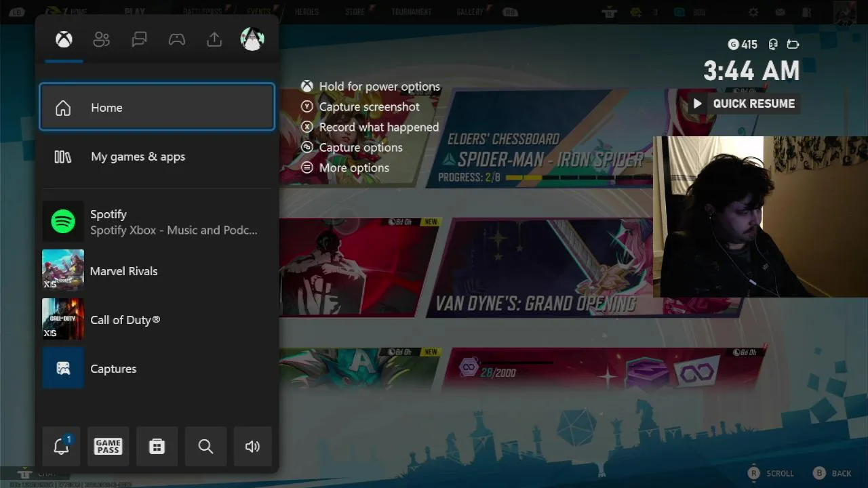Screen dimensions: 868x488
Task: Click 'Capture options' hint
Action: 361,148
